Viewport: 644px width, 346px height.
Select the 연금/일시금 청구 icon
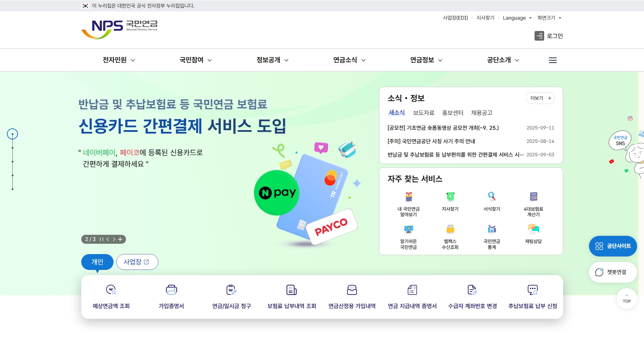pyautogui.click(x=232, y=290)
